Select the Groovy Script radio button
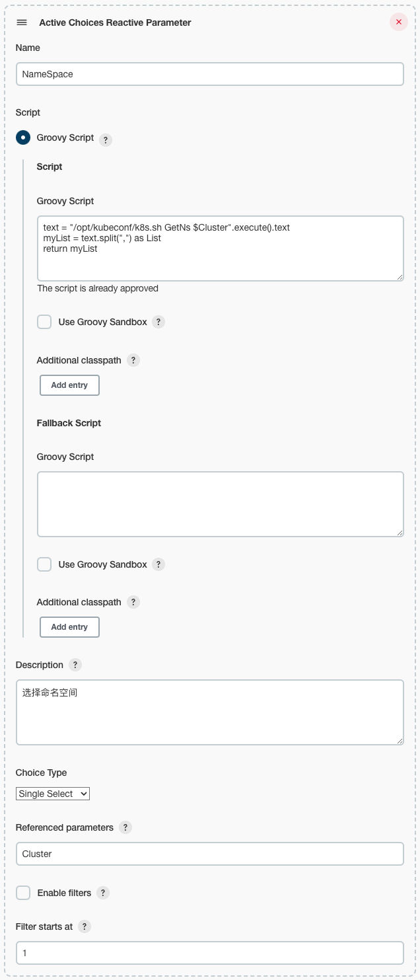The image size is (420, 980). coord(23,138)
